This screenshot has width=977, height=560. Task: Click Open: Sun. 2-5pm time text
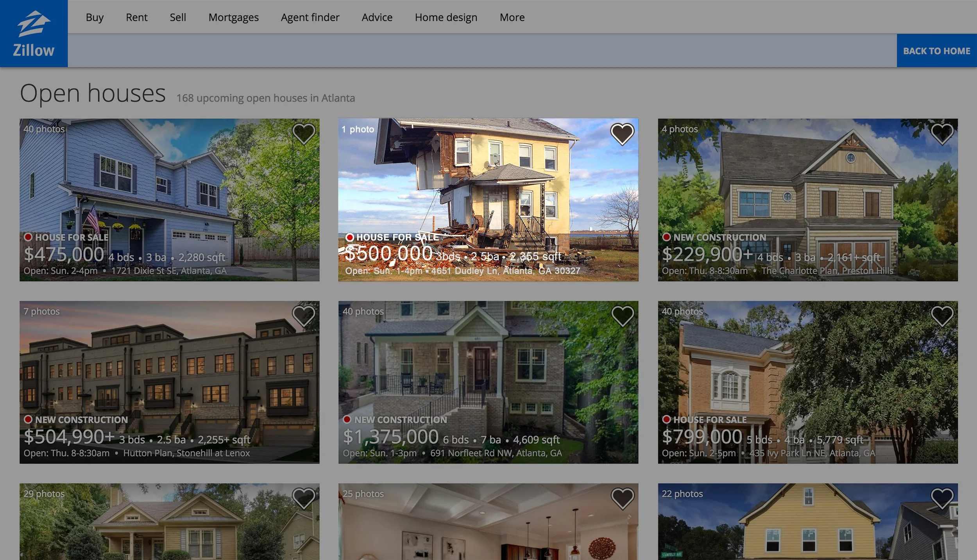[698, 453]
